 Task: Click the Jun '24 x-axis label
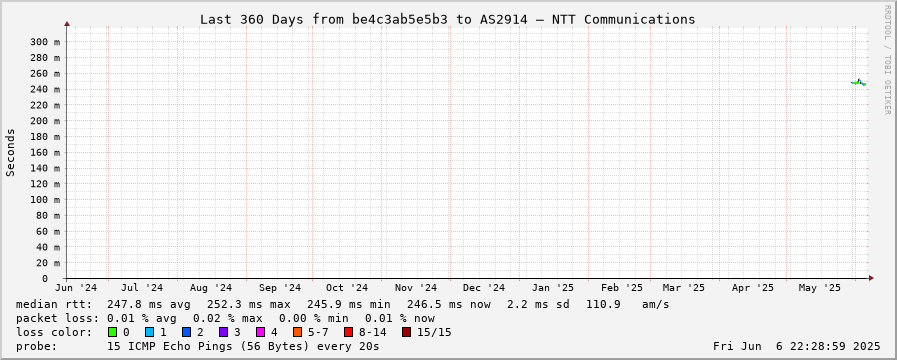click(x=76, y=288)
